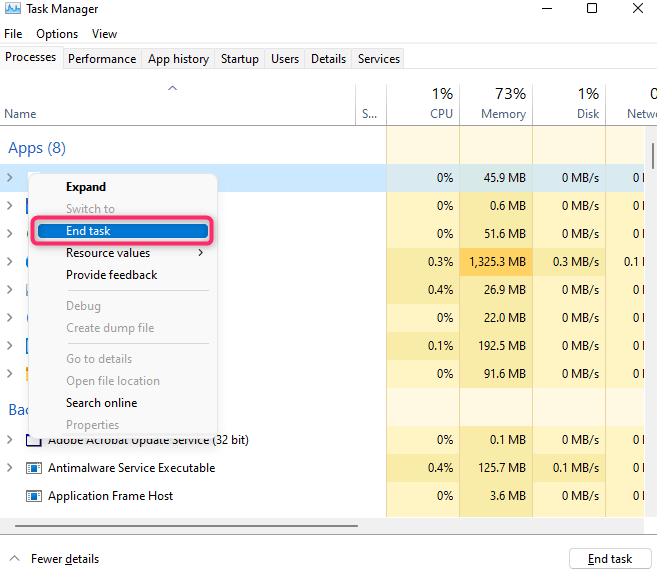Click the Fewer details collapse arrow

tap(13, 559)
